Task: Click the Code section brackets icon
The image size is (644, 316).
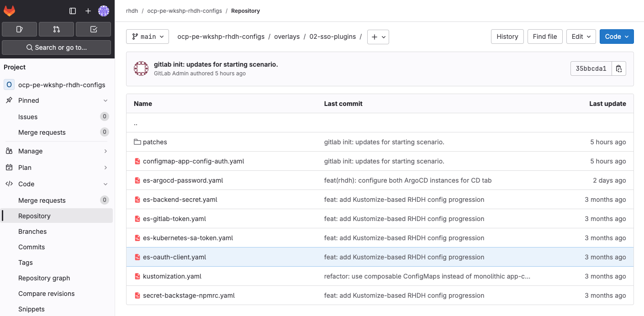Action: (x=9, y=184)
